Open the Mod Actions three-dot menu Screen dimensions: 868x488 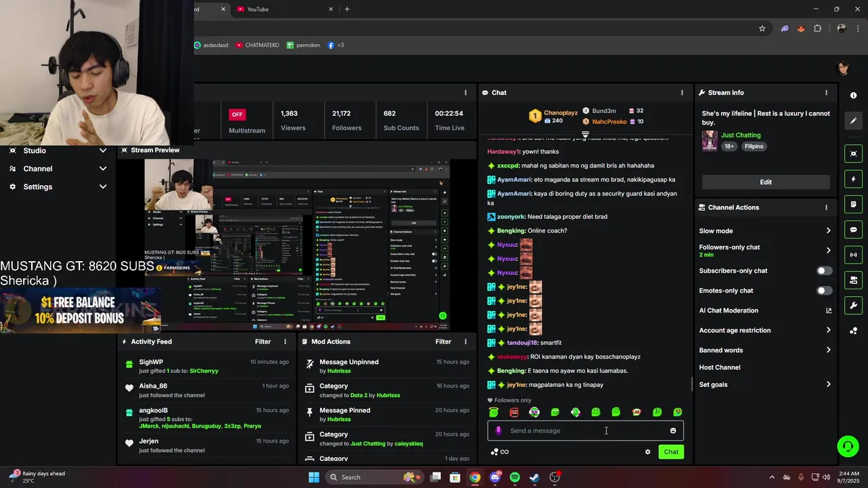click(x=465, y=342)
